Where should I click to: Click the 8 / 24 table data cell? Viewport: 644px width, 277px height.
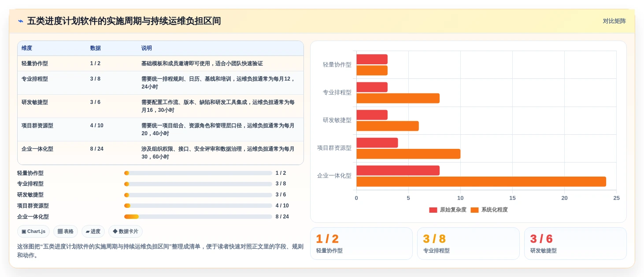[97, 149]
